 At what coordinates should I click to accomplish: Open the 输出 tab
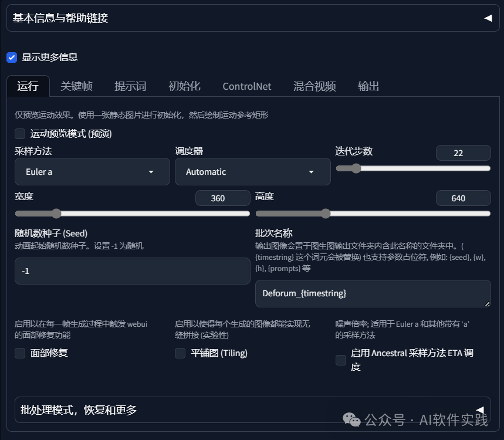click(x=368, y=86)
